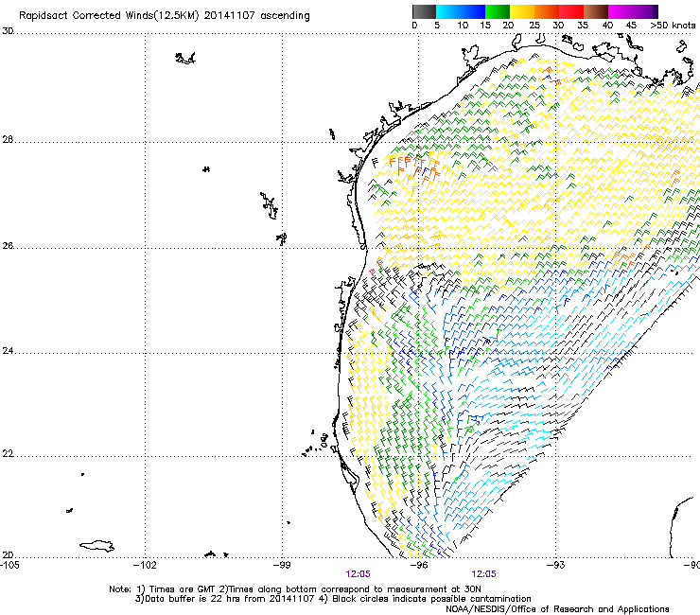Click the longitude '-96' axis label
The image size is (700, 615).
pos(419,565)
